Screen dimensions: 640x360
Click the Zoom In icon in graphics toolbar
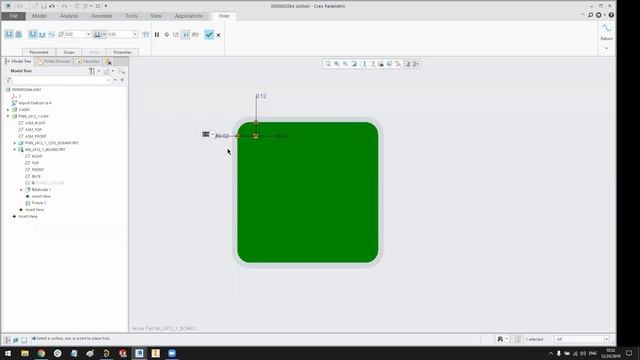pos(337,64)
